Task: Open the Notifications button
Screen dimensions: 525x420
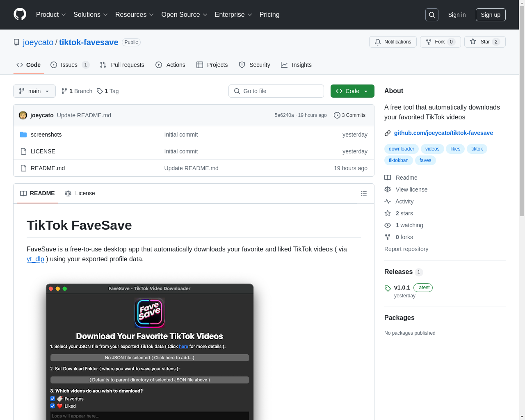Action: [393, 42]
